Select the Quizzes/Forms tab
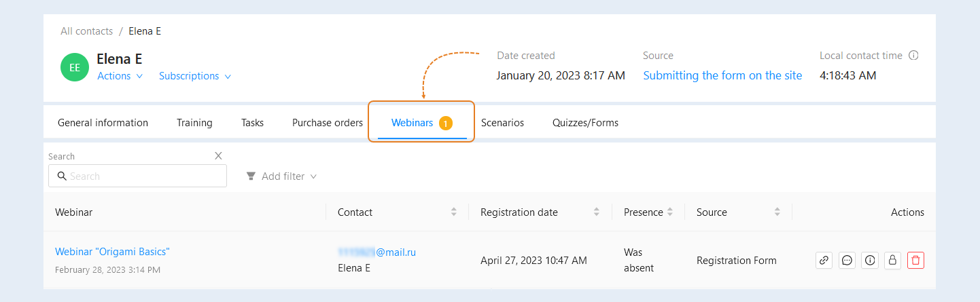Viewport: 980px width, 302px height. pyautogui.click(x=585, y=123)
